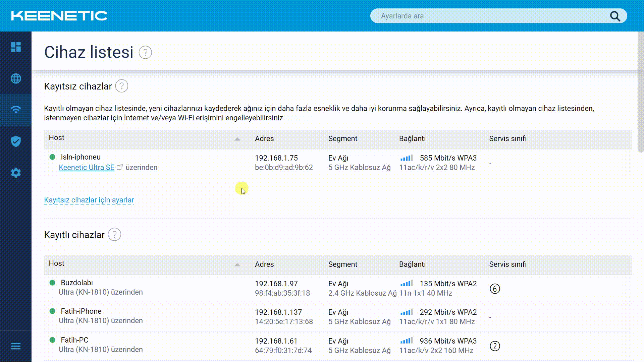Click service class 6 badge for Buzdolabı
644x362 pixels.
click(x=495, y=289)
